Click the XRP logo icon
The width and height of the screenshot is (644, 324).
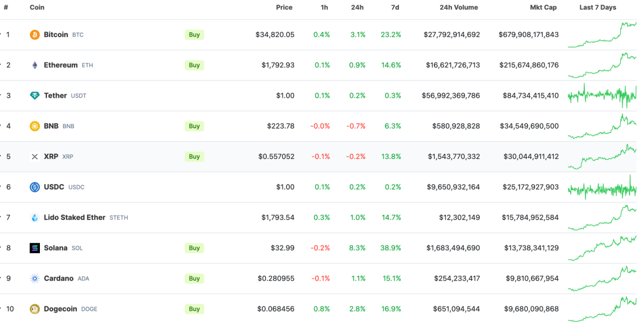click(x=35, y=157)
